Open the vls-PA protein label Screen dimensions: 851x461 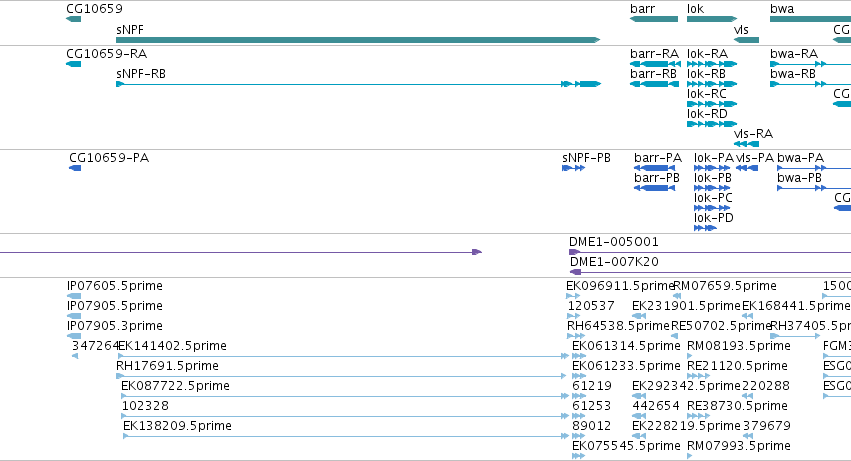pos(755,158)
